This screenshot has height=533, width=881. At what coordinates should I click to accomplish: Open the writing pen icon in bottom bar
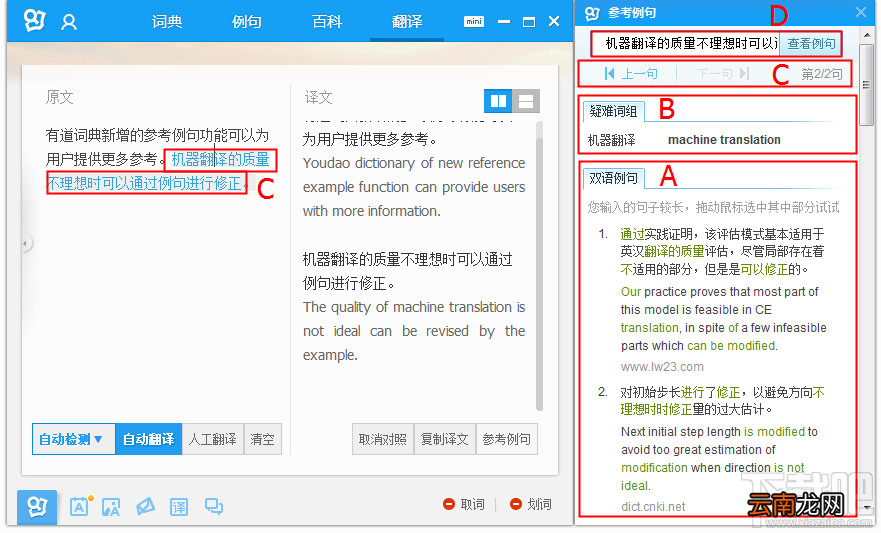click(x=145, y=507)
